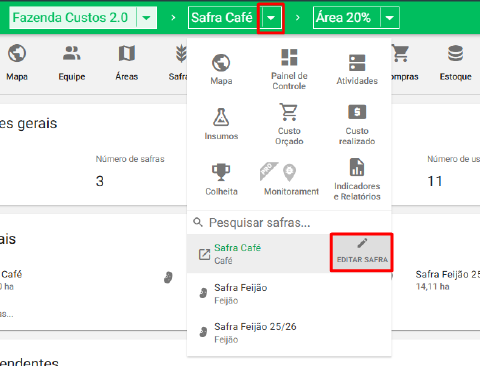Open Indicadores e Relatórios
480x366 pixels.
click(357, 179)
